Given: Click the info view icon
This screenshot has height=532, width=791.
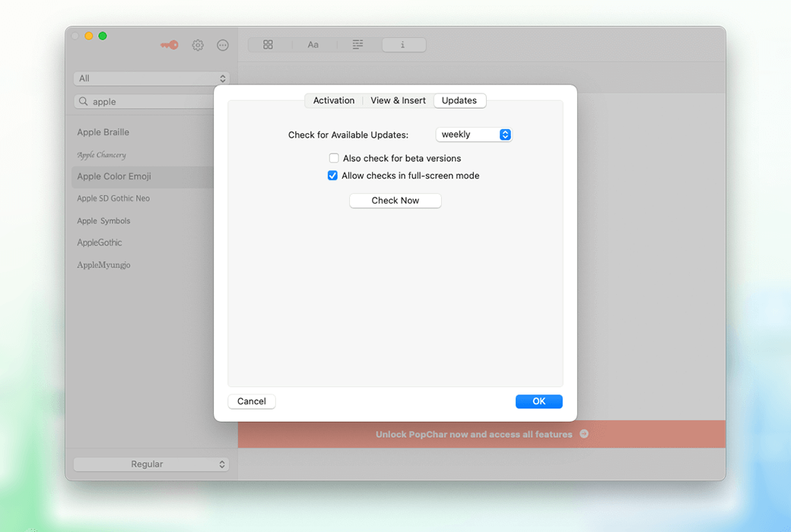Looking at the screenshot, I should click(403, 45).
